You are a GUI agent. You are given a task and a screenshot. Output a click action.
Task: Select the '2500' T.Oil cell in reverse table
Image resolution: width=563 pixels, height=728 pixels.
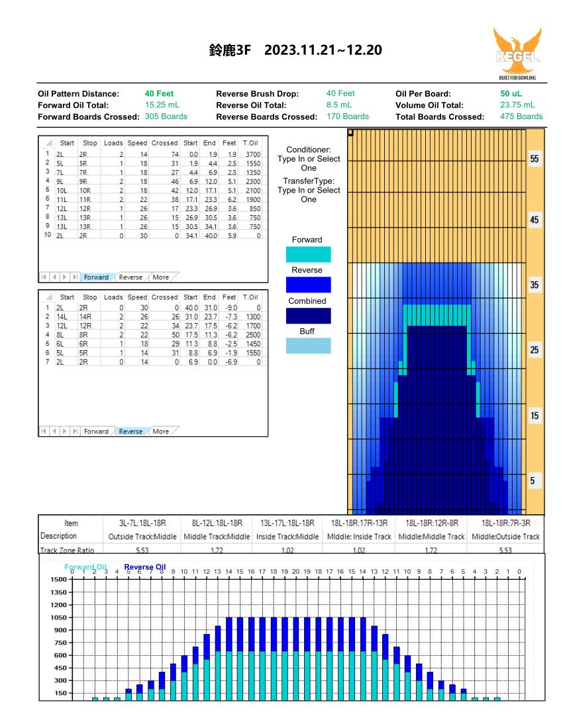(253, 335)
